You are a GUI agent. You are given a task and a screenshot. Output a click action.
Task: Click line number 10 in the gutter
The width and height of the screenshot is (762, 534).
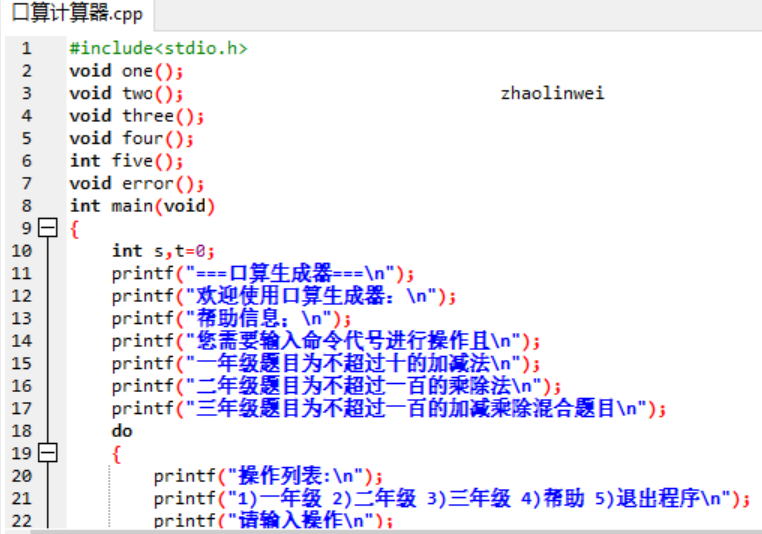click(x=22, y=251)
